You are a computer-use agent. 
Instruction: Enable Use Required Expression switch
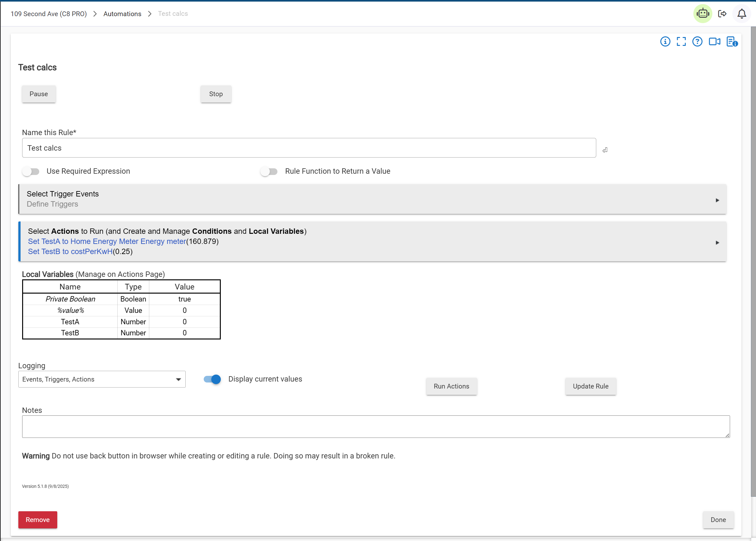pyautogui.click(x=31, y=171)
